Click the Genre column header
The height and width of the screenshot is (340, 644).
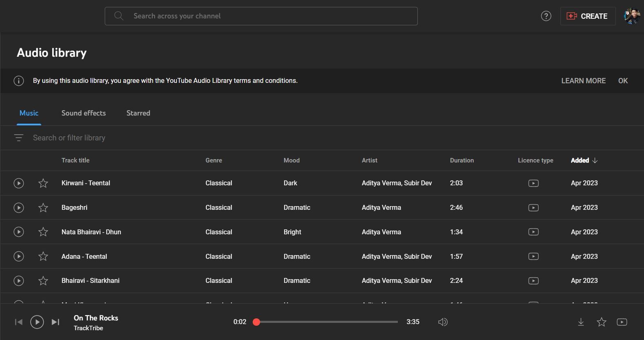tap(214, 160)
